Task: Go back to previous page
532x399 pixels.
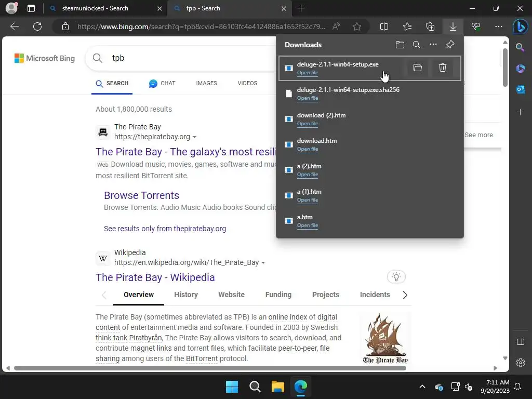Action: (15, 26)
